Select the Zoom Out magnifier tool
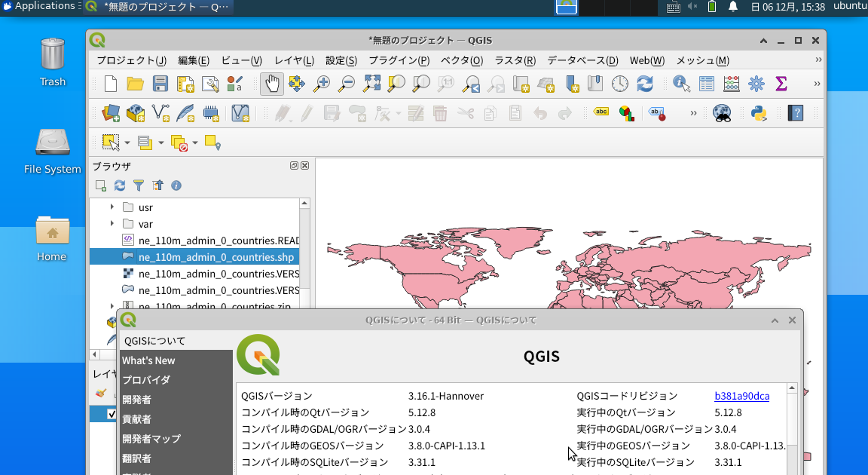 (x=347, y=84)
